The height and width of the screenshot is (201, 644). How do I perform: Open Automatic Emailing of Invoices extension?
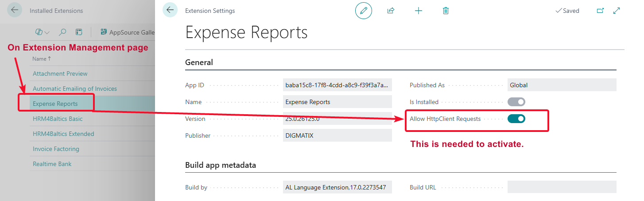(x=75, y=89)
